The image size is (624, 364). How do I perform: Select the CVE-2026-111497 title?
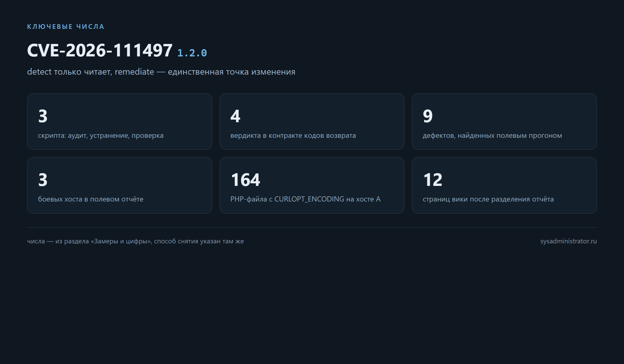[x=100, y=50]
